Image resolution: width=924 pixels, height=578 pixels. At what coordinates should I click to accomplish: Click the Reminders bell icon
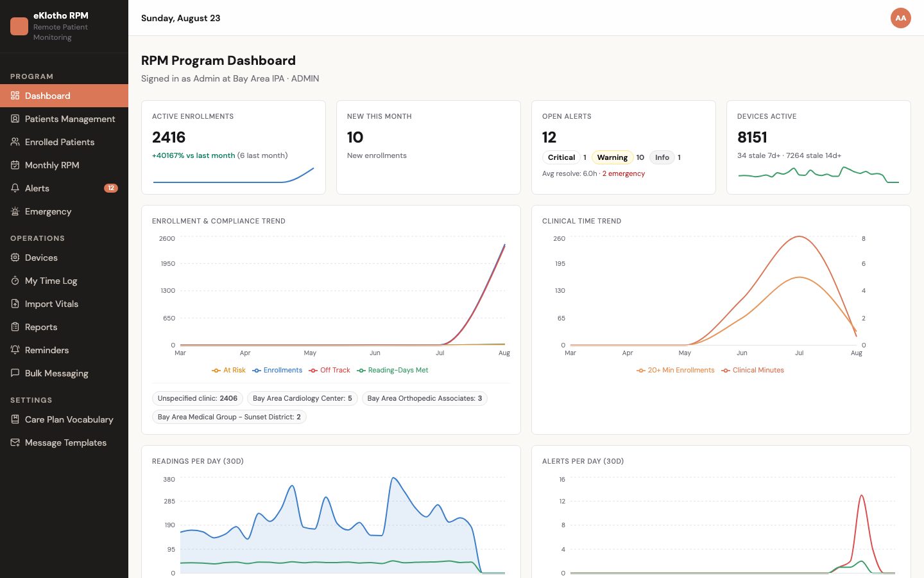pos(15,350)
